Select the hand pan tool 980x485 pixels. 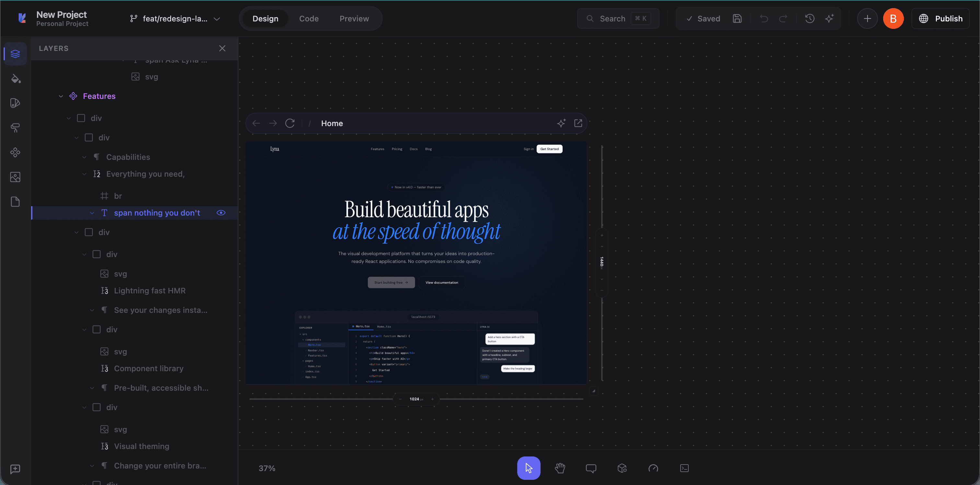560,468
